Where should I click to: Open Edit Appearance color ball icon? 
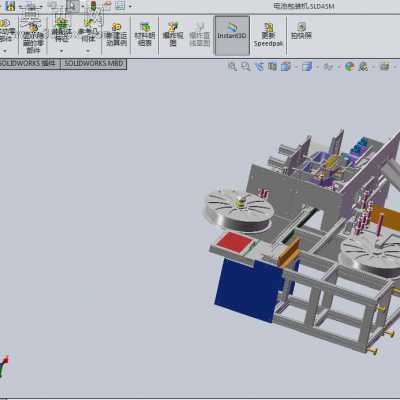coord(350,67)
